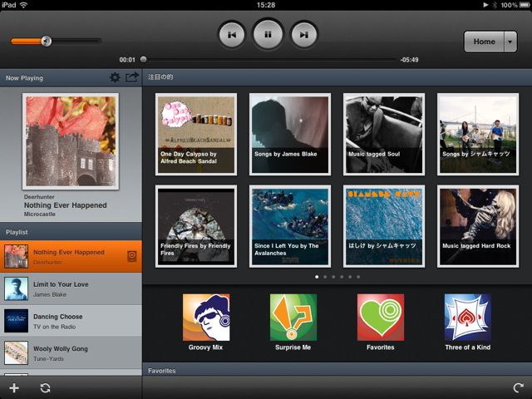Launch the Surprise Me icon
The image size is (532, 399).
pos(293,318)
